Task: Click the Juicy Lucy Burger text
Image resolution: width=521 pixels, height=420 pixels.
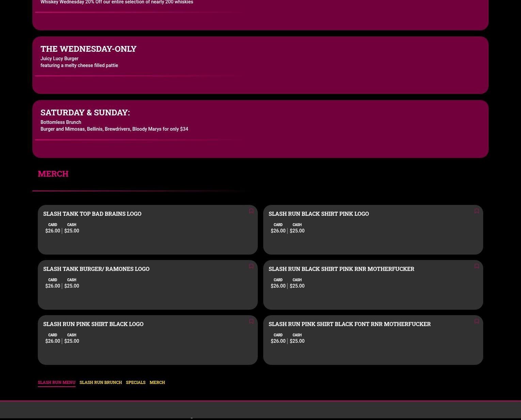Action: click(x=60, y=59)
